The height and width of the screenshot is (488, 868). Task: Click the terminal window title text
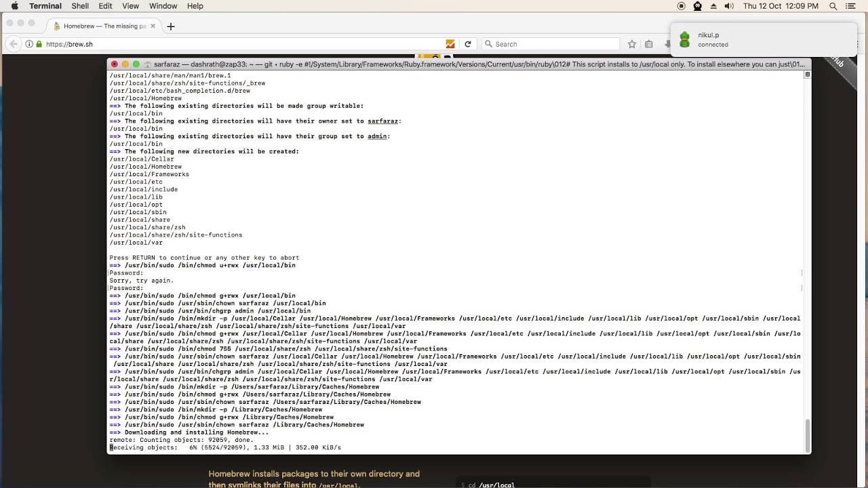click(x=479, y=64)
